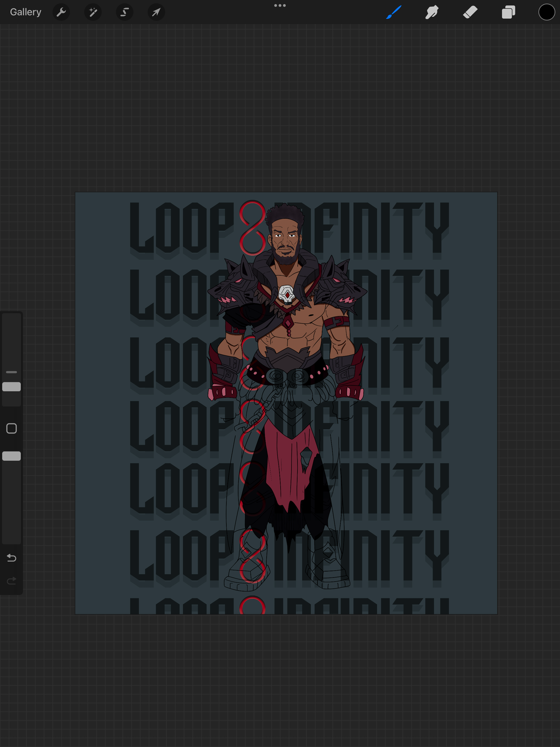Tap the white skull emblem on chest
This screenshot has width=560, height=747.
click(287, 294)
